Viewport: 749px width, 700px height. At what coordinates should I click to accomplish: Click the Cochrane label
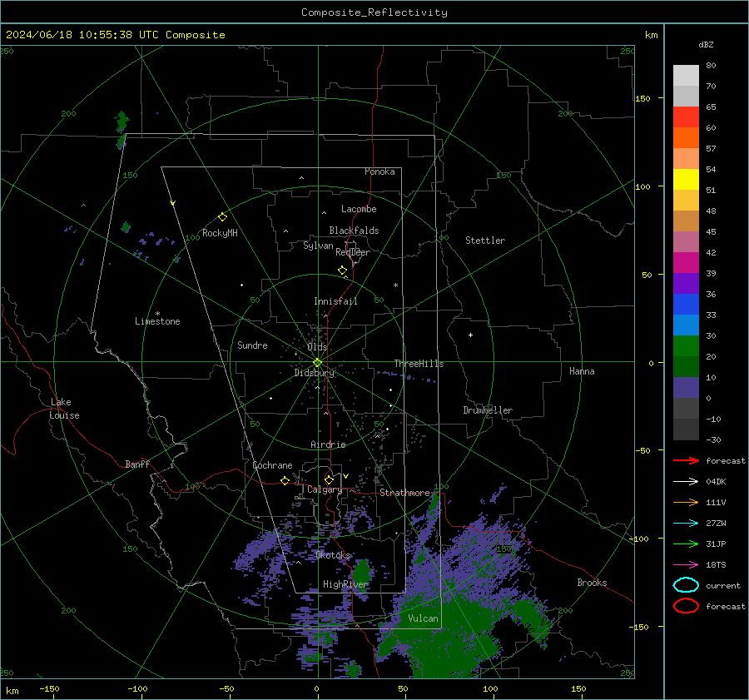click(x=272, y=465)
